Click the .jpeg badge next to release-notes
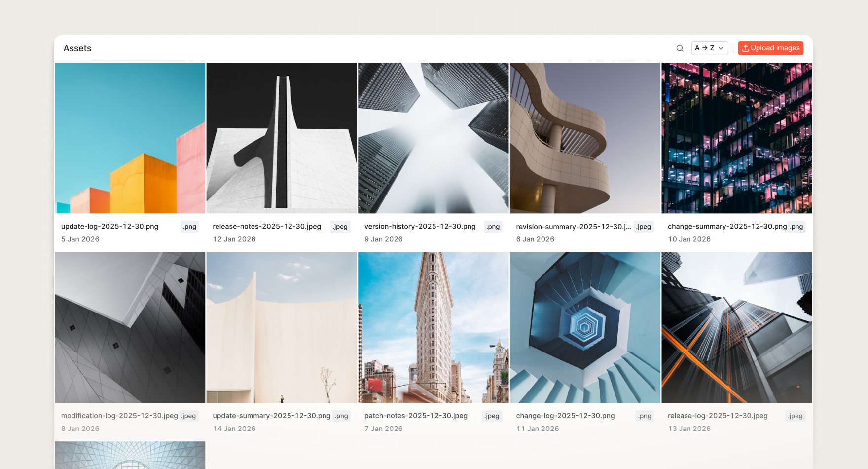Screen dimensions: 868x469 340,227
